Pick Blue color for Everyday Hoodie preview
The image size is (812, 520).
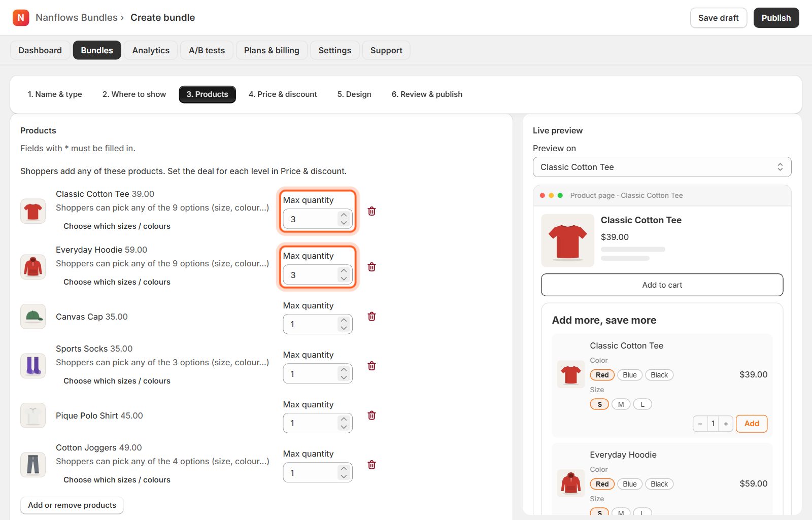point(630,484)
